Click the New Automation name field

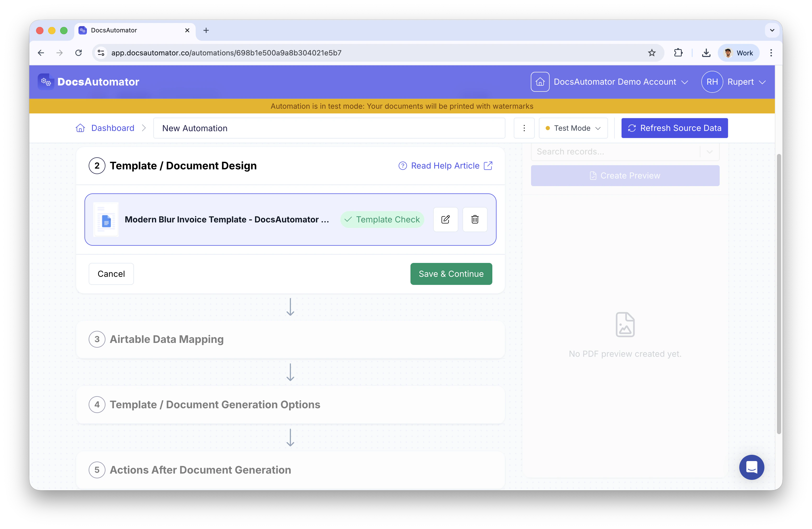[329, 128]
